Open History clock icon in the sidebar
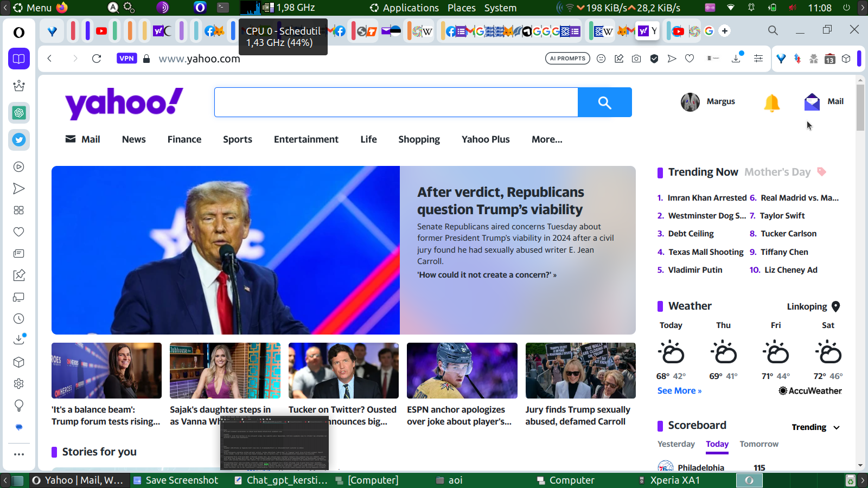868x488 pixels. pos(19,319)
